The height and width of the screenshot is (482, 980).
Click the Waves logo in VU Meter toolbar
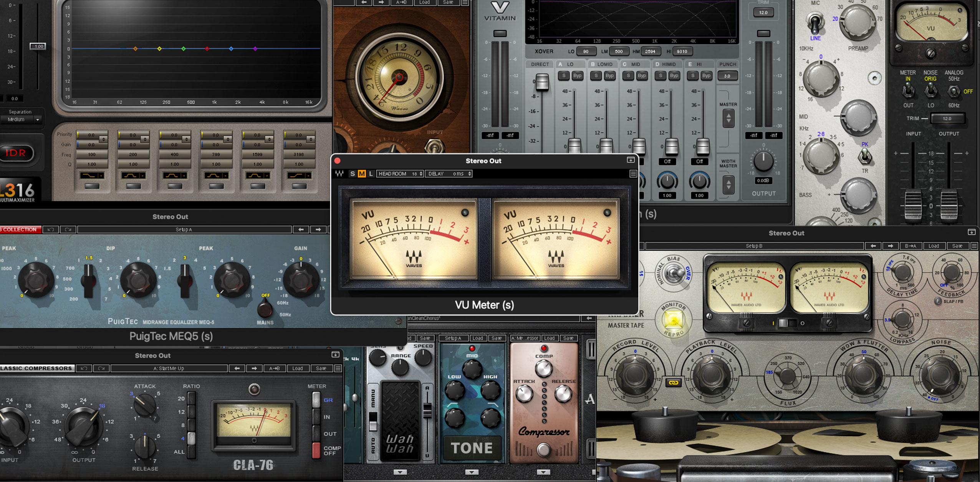[339, 174]
